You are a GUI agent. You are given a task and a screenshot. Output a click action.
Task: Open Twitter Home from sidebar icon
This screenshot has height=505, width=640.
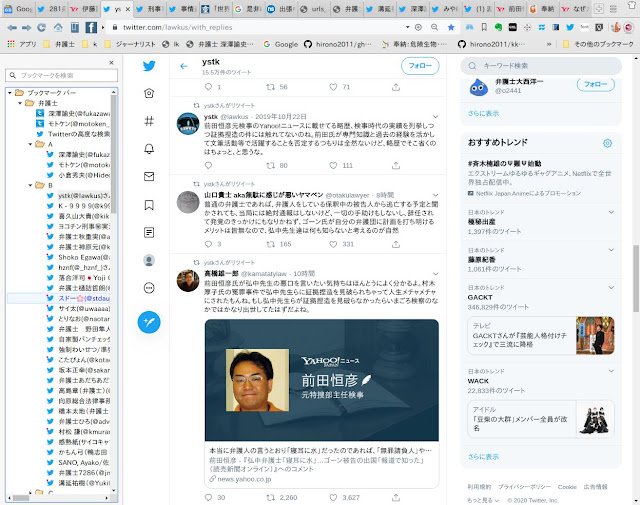pos(149,93)
